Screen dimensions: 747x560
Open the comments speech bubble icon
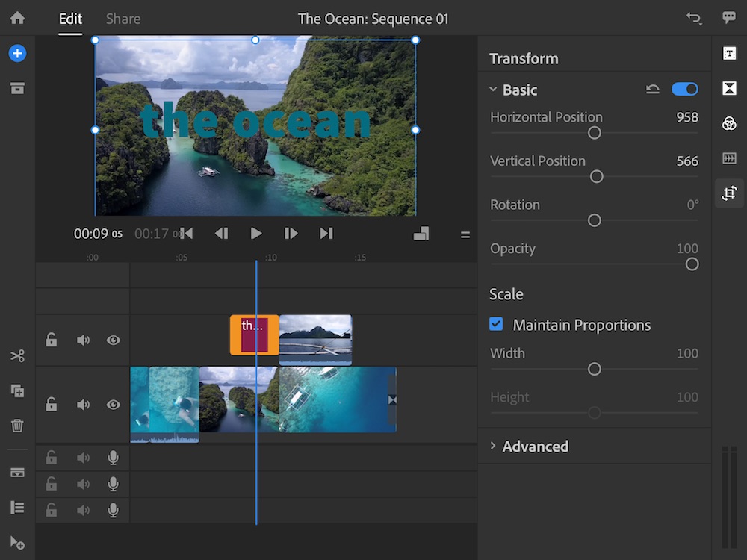click(729, 18)
